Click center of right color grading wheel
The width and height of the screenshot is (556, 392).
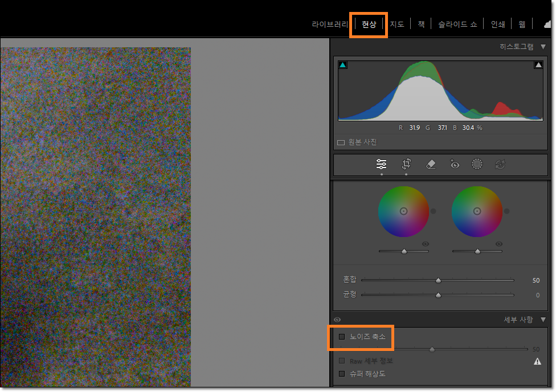pyautogui.click(x=477, y=211)
